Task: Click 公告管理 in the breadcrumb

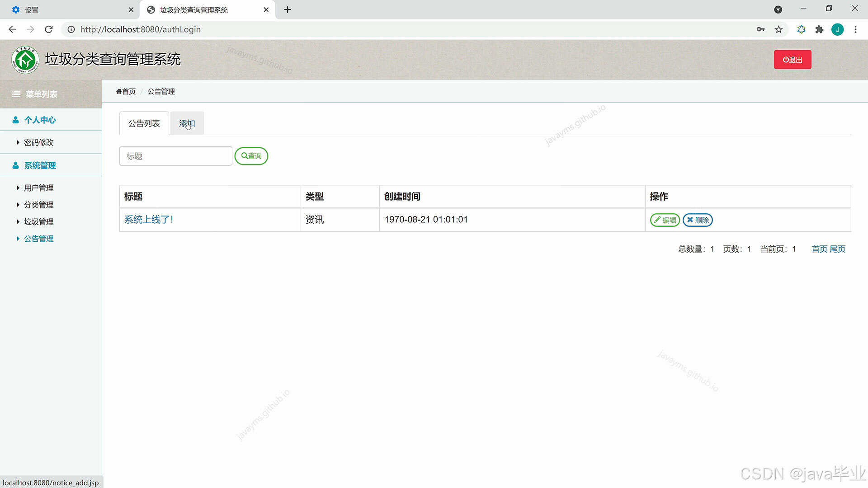Action: pos(161,91)
